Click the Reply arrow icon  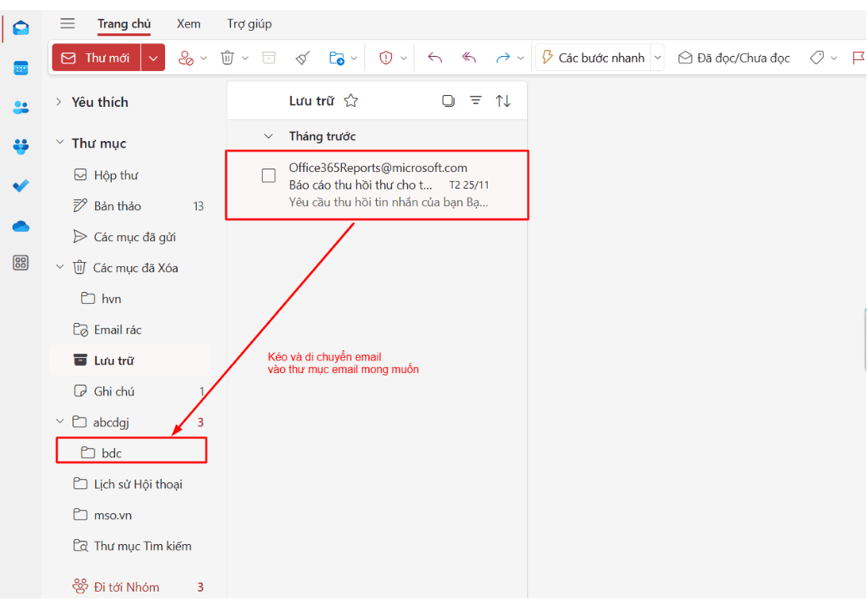pyautogui.click(x=435, y=58)
